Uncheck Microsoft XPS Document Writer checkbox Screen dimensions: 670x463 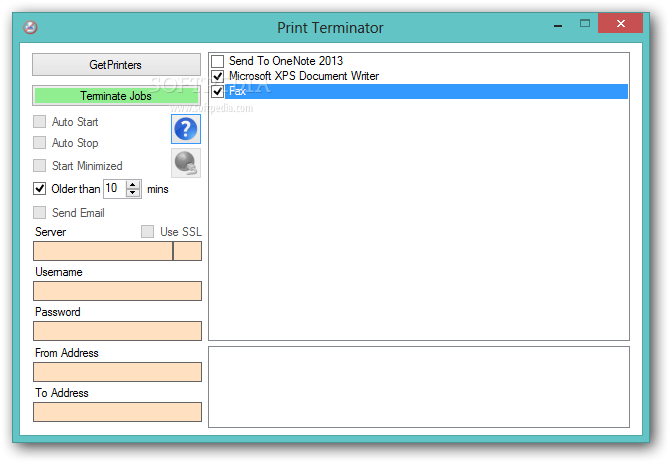point(217,76)
